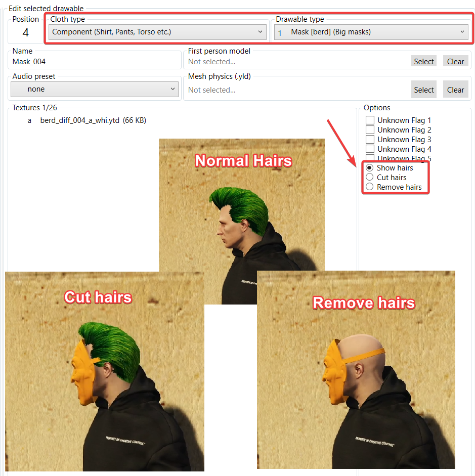Toggle the Unknown Flag 4 checkbox
This screenshot has width=475, height=476.
tap(370, 149)
